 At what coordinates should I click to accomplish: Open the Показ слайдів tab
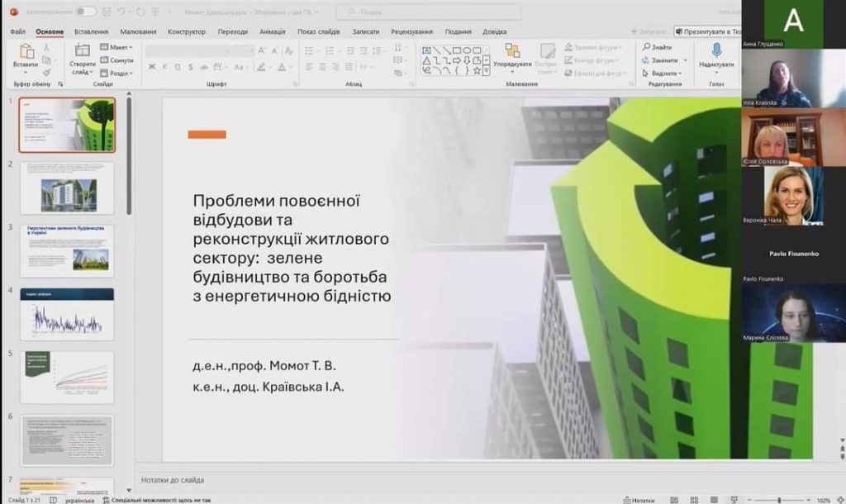318,31
